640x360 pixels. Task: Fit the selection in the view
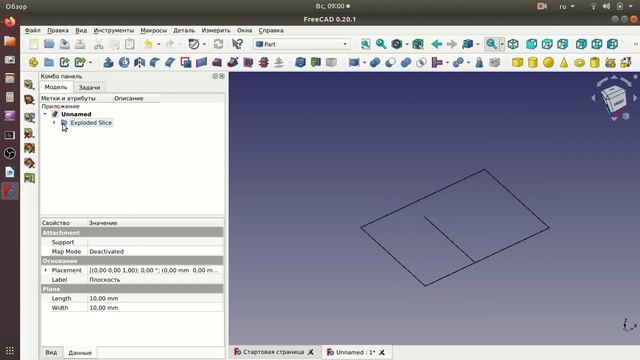coord(381,44)
